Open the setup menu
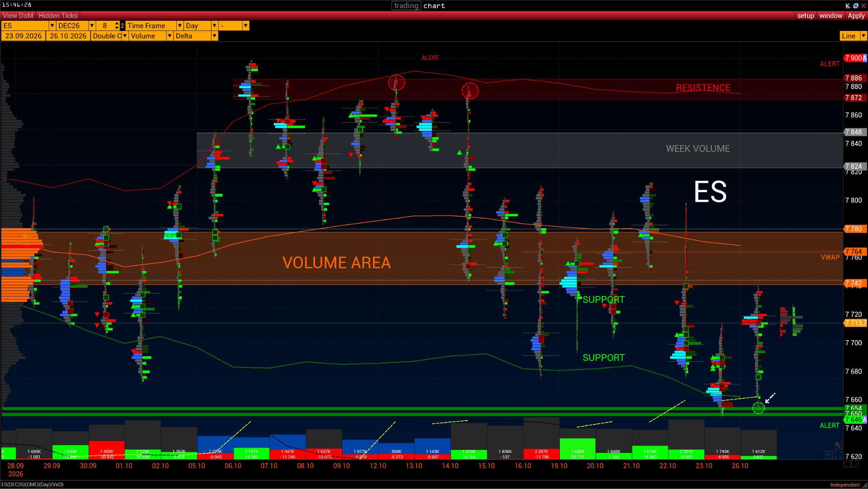Image resolution: width=868 pixels, height=489 pixels. point(805,15)
